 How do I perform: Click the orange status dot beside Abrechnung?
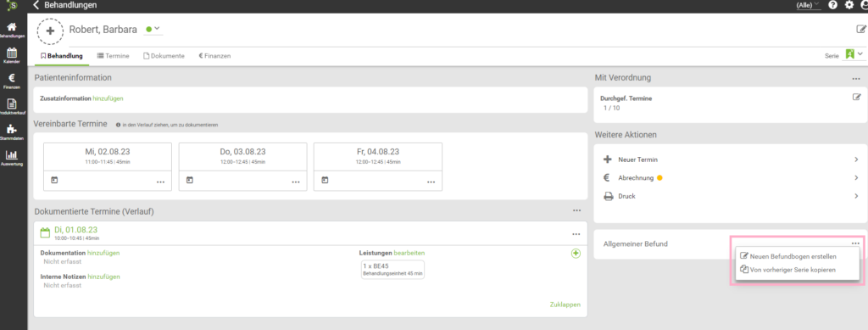click(x=659, y=178)
